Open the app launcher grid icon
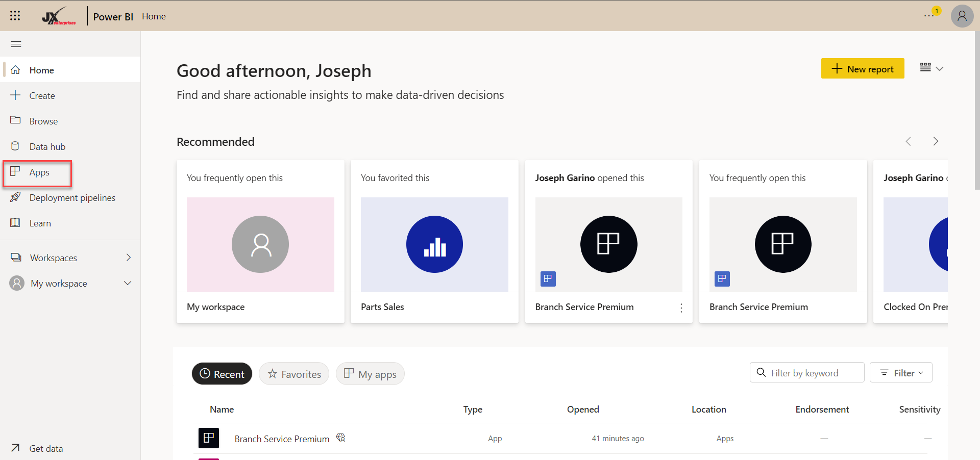The width and height of the screenshot is (980, 460). pos(15,16)
